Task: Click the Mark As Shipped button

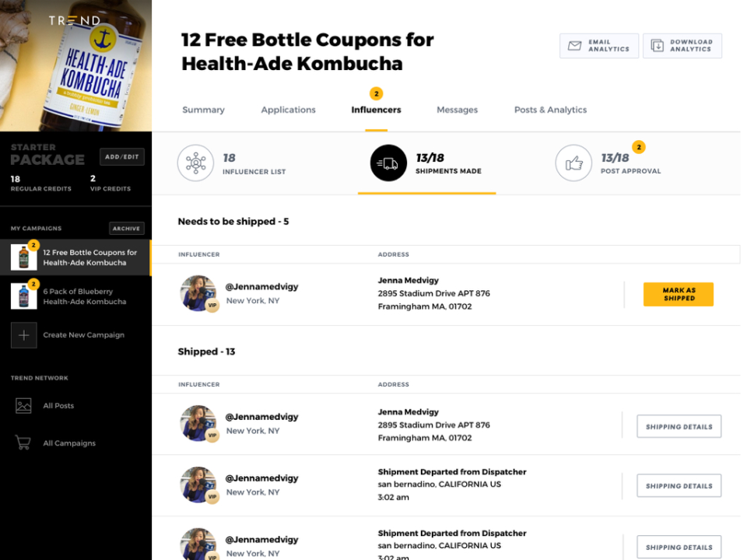Action: (x=679, y=294)
